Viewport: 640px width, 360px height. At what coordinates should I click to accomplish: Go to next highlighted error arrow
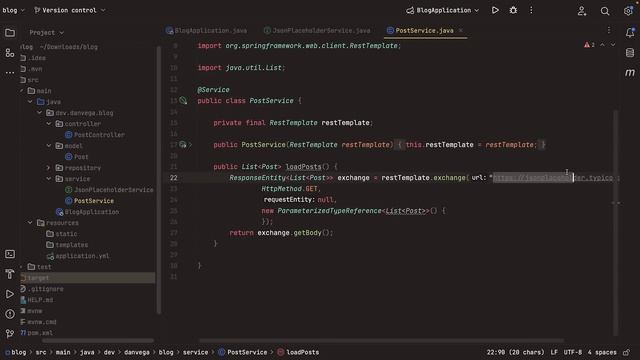613,45
